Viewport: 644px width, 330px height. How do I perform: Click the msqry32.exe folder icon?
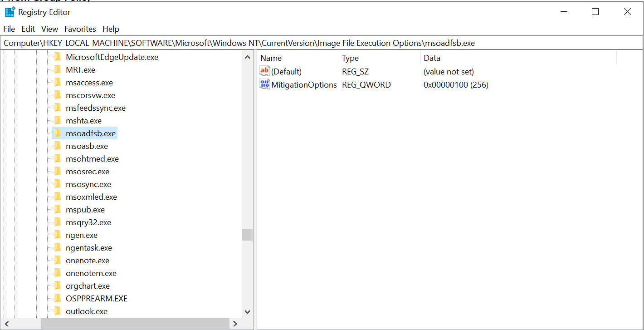pos(58,222)
